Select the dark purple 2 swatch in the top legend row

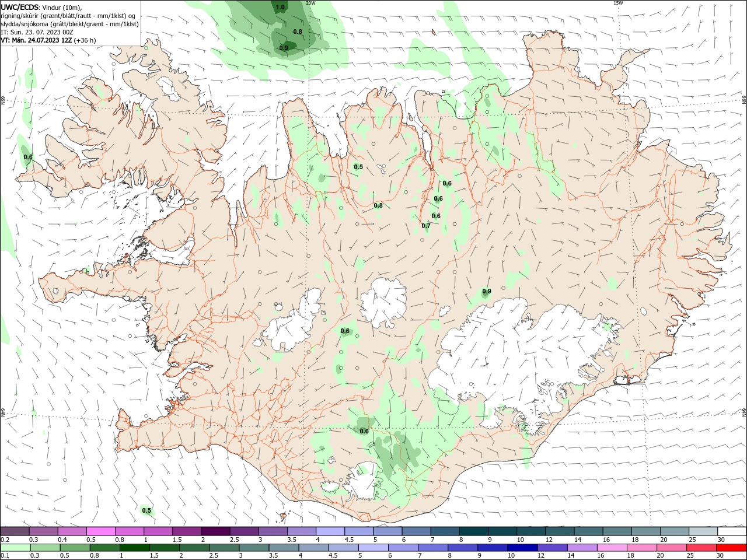(215, 531)
